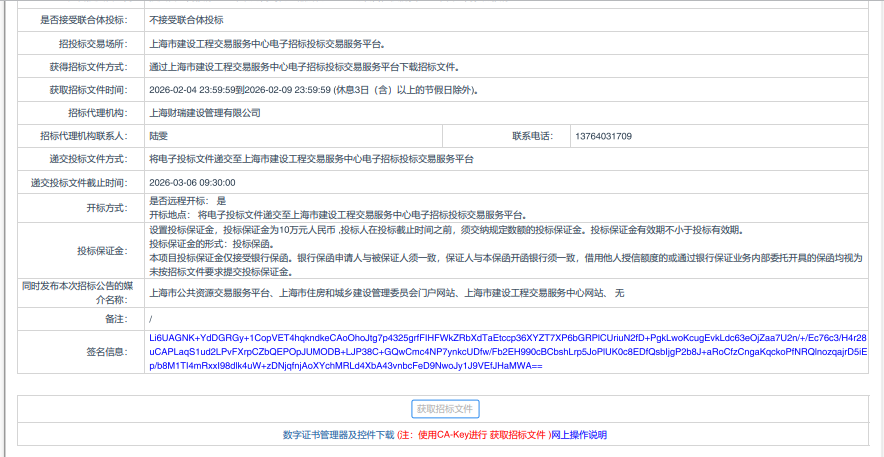Image resolution: width=884 pixels, height=457 pixels.
Task: Click the contact phone number 13764031709
Action: click(603, 136)
